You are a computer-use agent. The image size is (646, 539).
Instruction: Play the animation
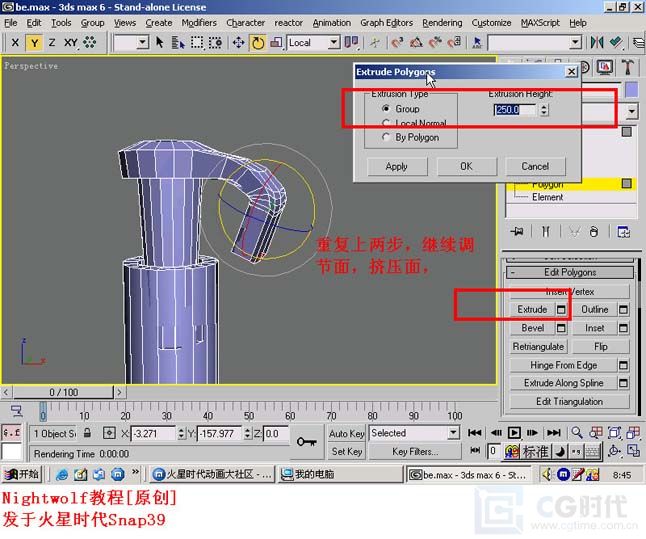click(514, 433)
